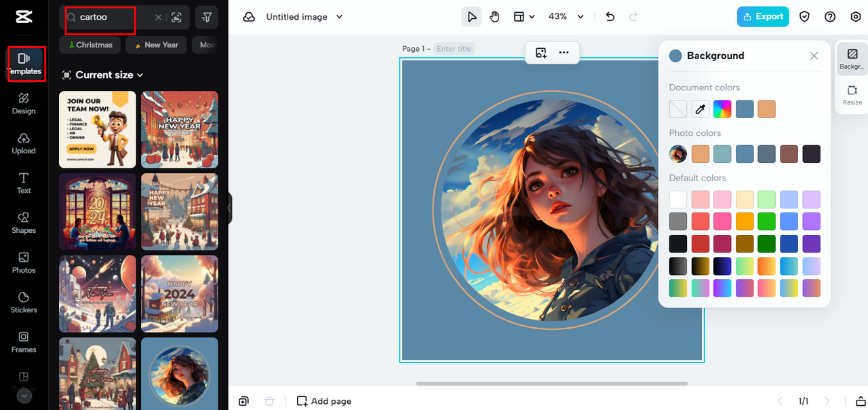This screenshot has height=410, width=868.
Task: Choose the cartoon girl circle template
Action: pyautogui.click(x=180, y=374)
